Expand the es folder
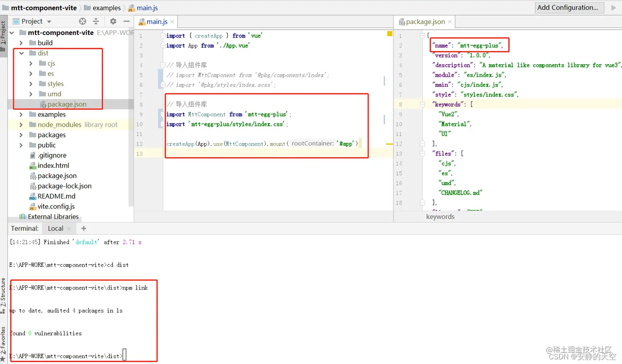The image size is (622, 364). (x=31, y=74)
